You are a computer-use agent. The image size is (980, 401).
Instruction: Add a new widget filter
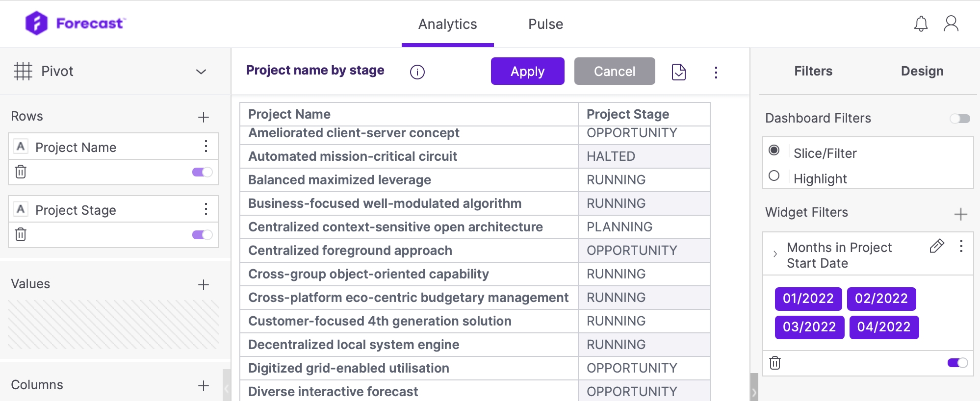(961, 214)
